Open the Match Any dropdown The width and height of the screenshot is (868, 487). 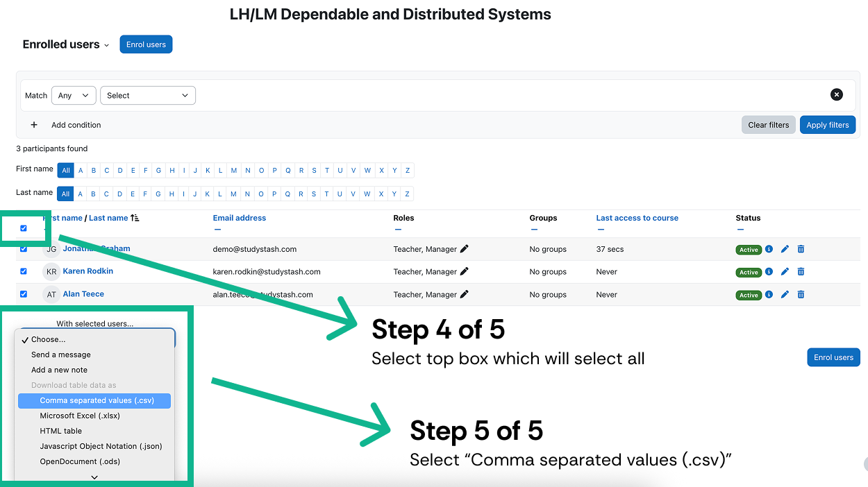pos(74,95)
